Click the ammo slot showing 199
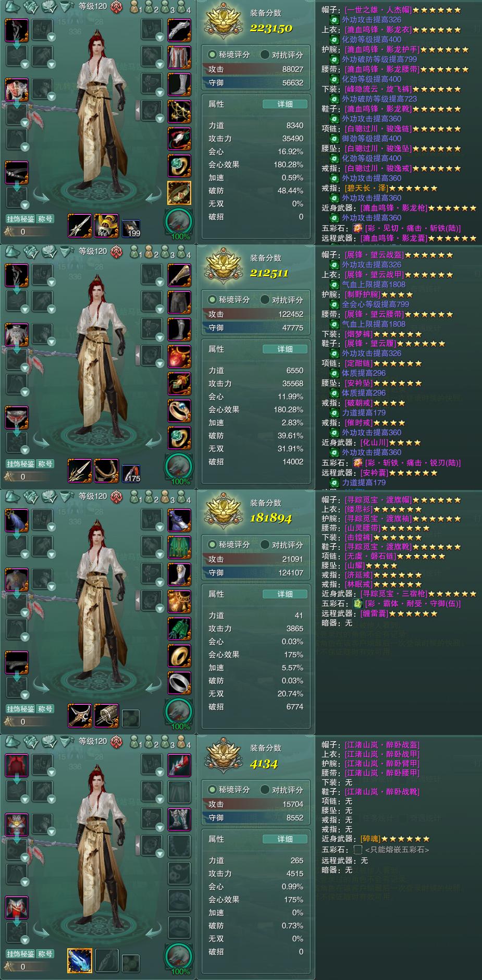This screenshot has height=980, width=482. point(131,228)
